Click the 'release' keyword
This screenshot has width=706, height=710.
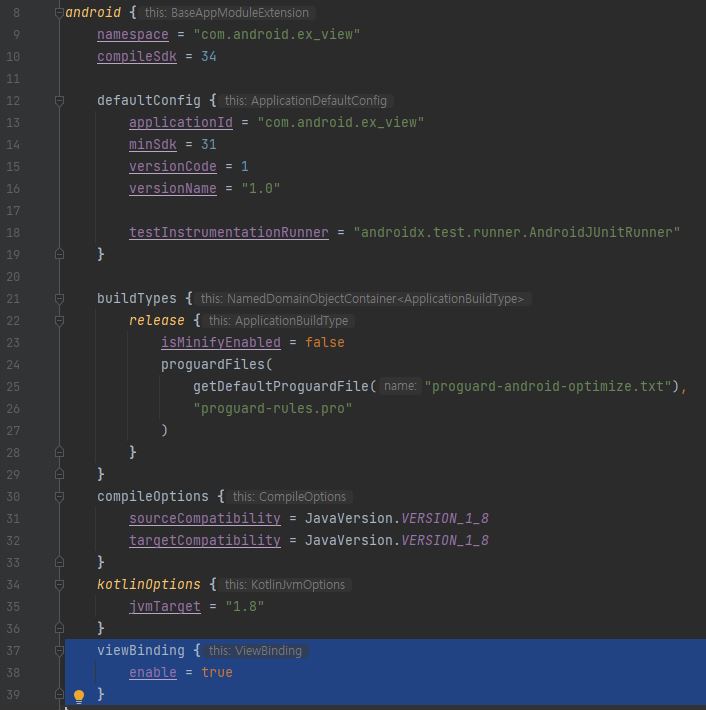pyautogui.click(x=157, y=321)
